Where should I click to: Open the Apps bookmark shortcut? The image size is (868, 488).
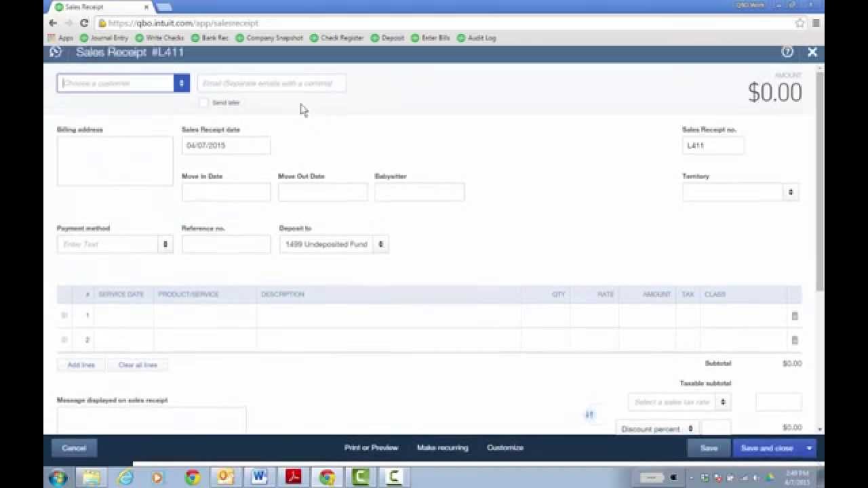click(60, 38)
